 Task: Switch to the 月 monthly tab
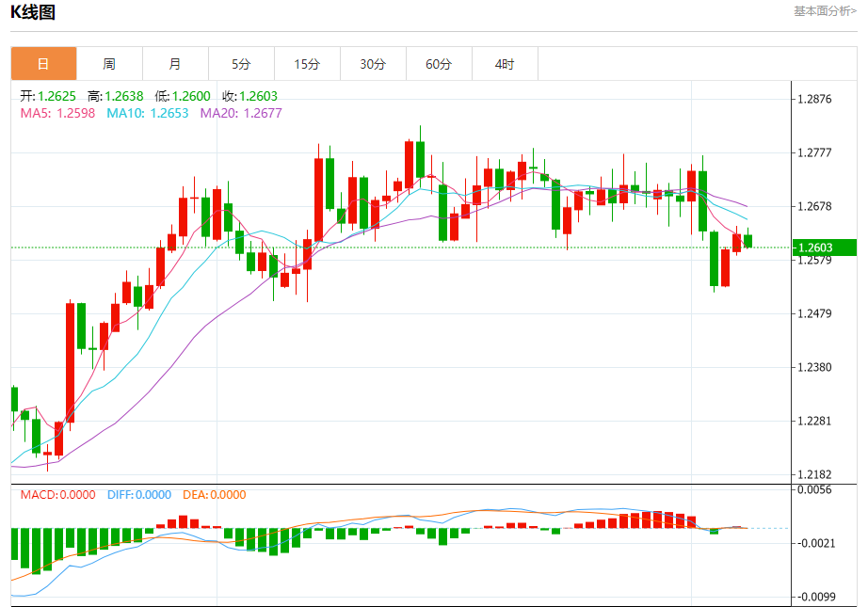175,64
